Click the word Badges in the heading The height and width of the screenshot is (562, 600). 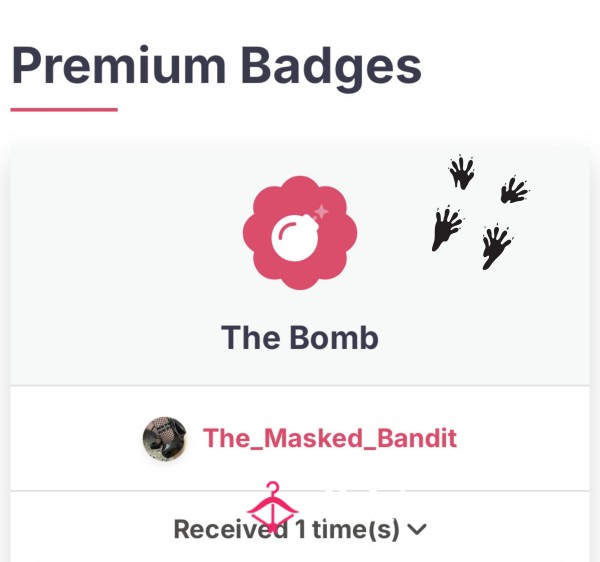(331, 65)
